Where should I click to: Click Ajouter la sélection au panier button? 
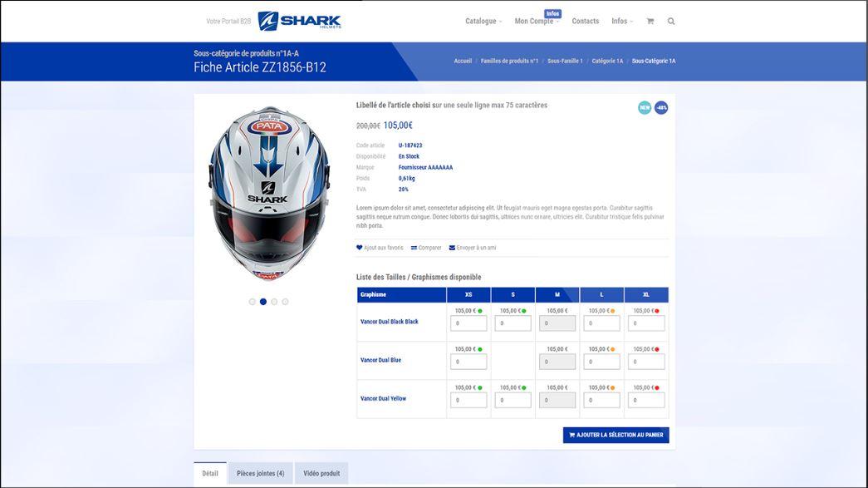pyautogui.click(x=615, y=435)
